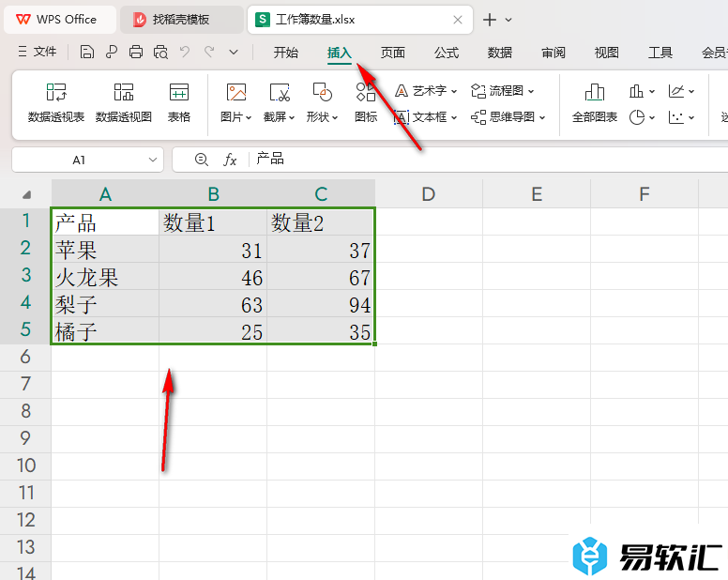Close the 工作簿数量.xlsx tab
Screen dimensions: 728x580
coord(458,20)
